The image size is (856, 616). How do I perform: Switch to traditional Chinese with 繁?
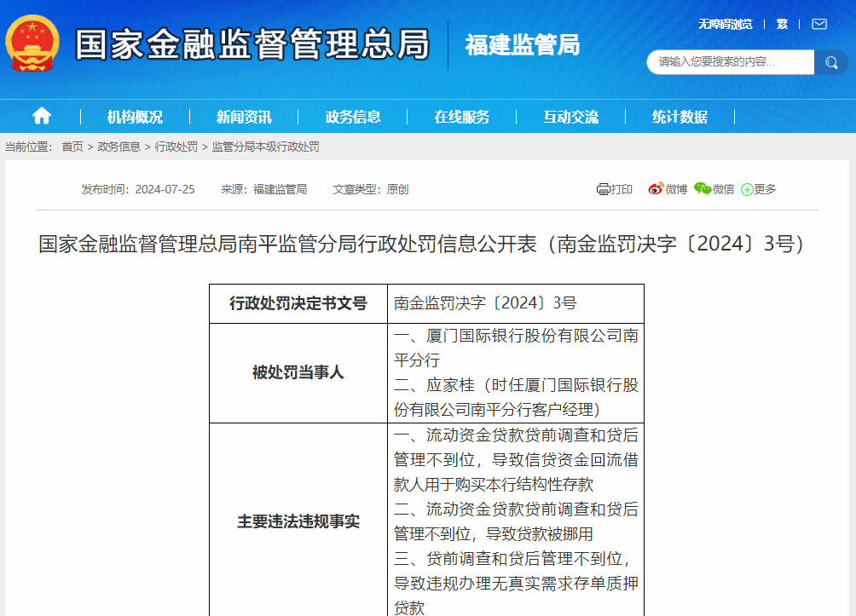tap(782, 24)
